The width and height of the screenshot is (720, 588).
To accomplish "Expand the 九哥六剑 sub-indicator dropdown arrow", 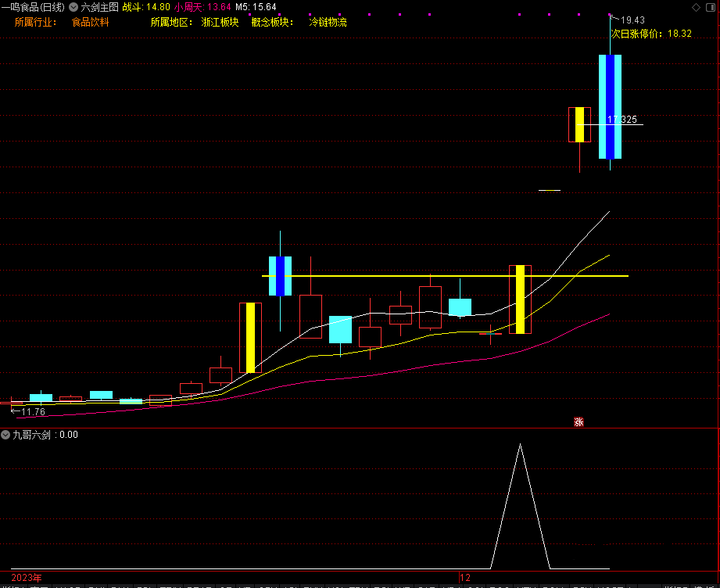I will tap(6, 435).
